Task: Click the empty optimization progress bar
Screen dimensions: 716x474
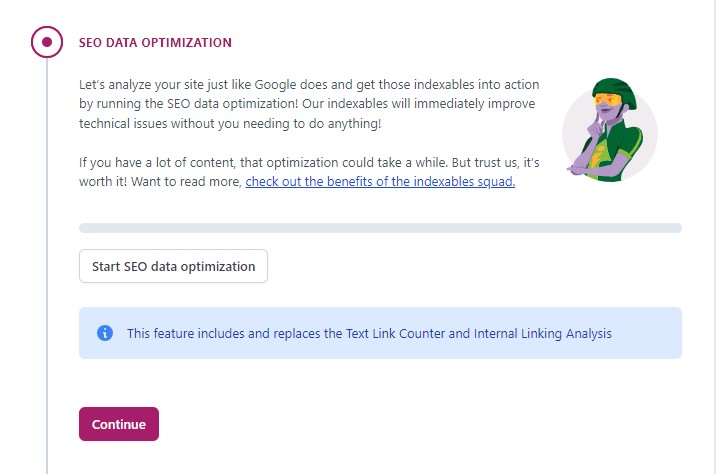Action: (380, 228)
